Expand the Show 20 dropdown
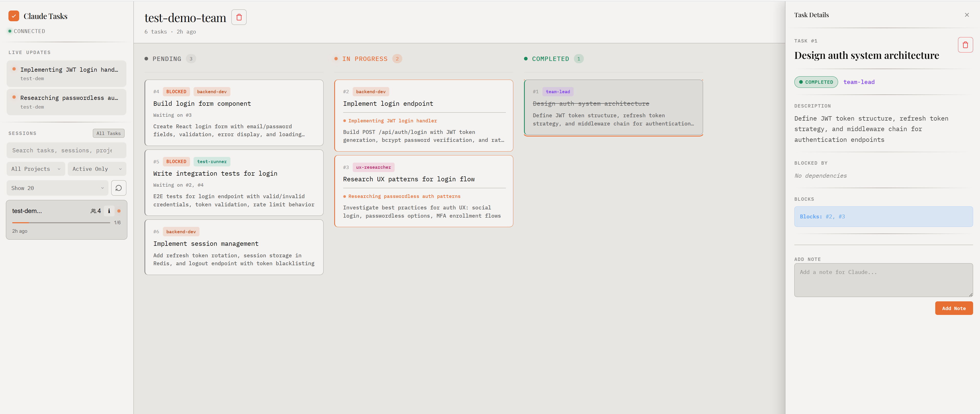980x414 pixels. [x=57, y=188]
